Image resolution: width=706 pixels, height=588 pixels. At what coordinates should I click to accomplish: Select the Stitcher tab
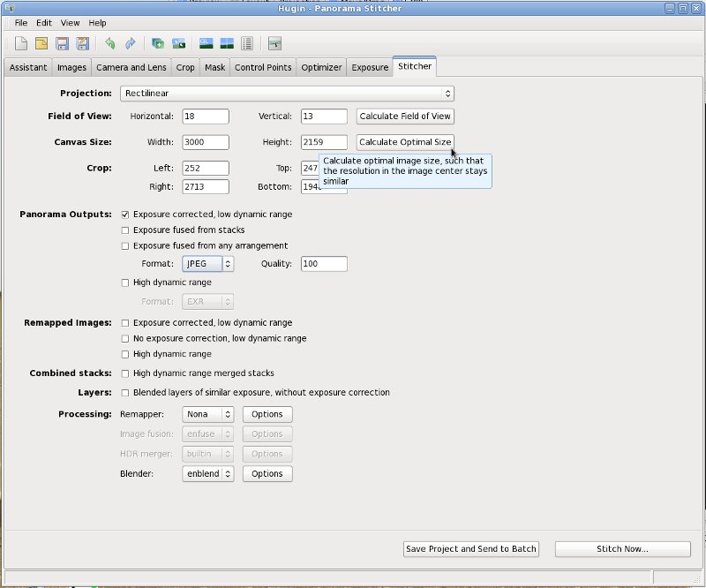click(x=415, y=66)
